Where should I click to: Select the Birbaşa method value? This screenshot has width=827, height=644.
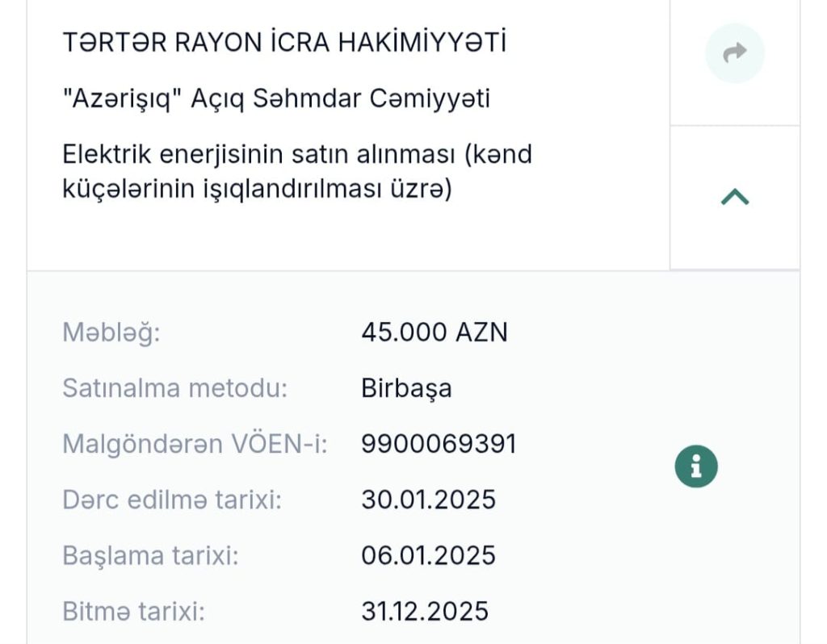click(406, 388)
